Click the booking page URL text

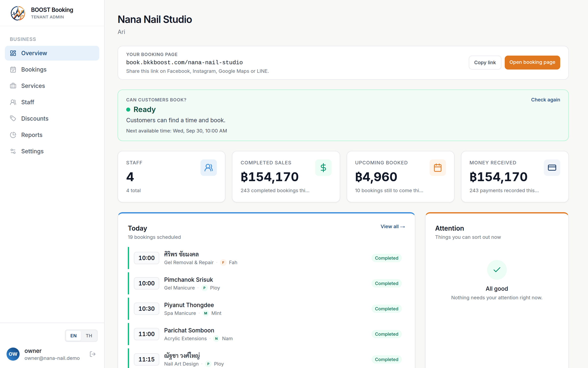coord(184,62)
